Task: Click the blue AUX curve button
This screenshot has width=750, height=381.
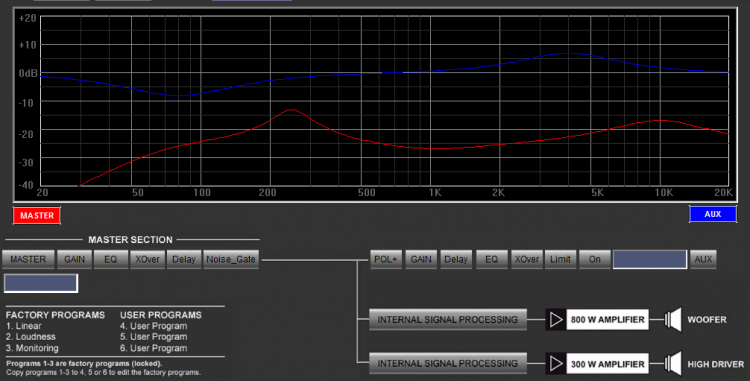Action: pyautogui.click(x=713, y=214)
